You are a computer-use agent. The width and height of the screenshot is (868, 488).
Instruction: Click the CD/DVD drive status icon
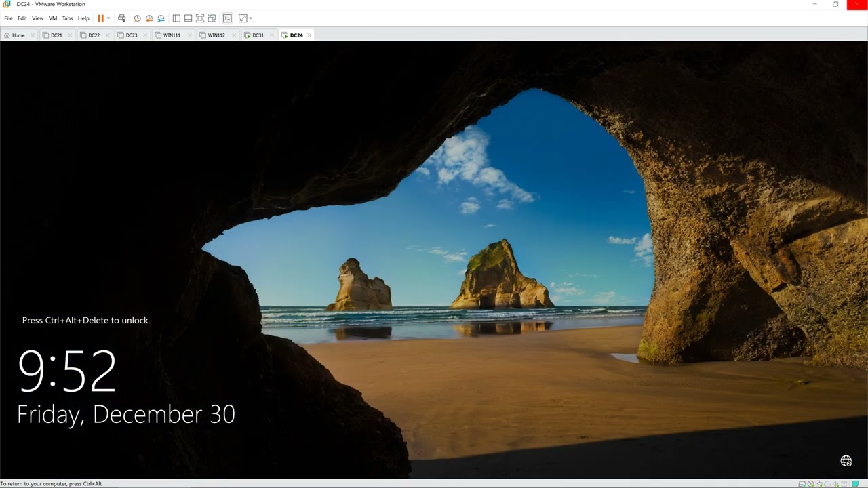point(810,483)
